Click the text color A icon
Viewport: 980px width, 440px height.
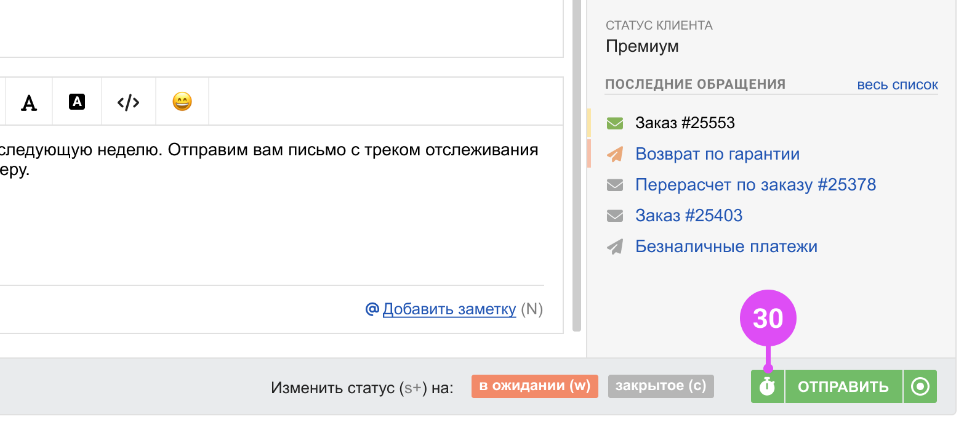point(29,102)
